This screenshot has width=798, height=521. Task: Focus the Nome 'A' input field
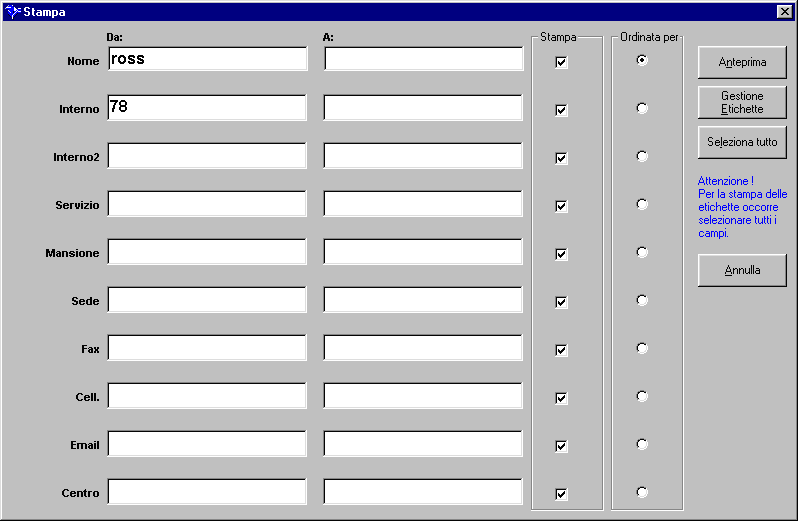point(423,59)
